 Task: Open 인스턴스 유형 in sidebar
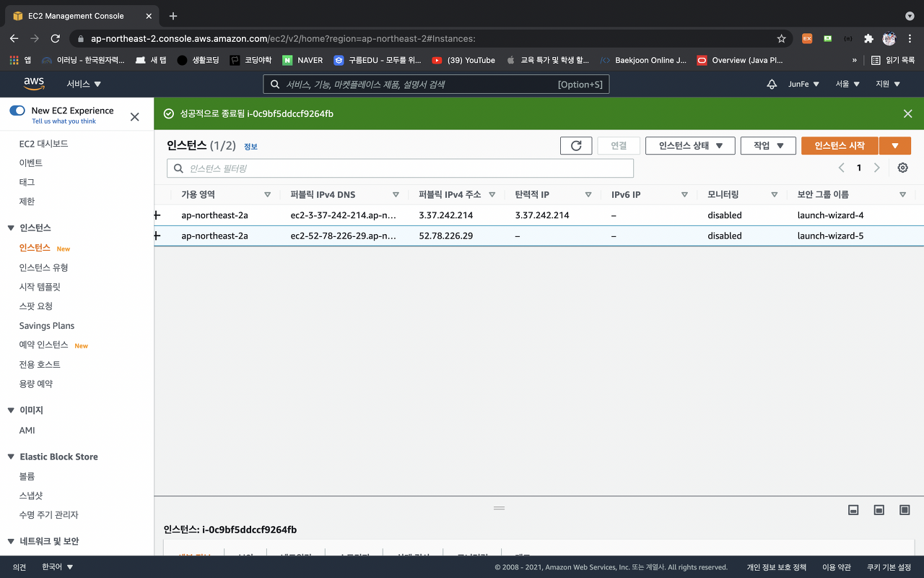coord(43,267)
